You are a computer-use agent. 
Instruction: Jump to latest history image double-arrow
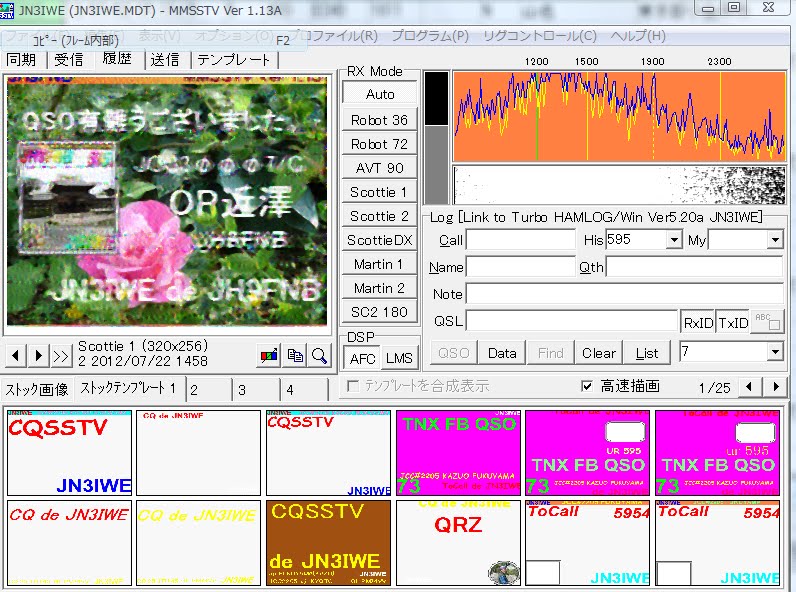[x=60, y=355]
